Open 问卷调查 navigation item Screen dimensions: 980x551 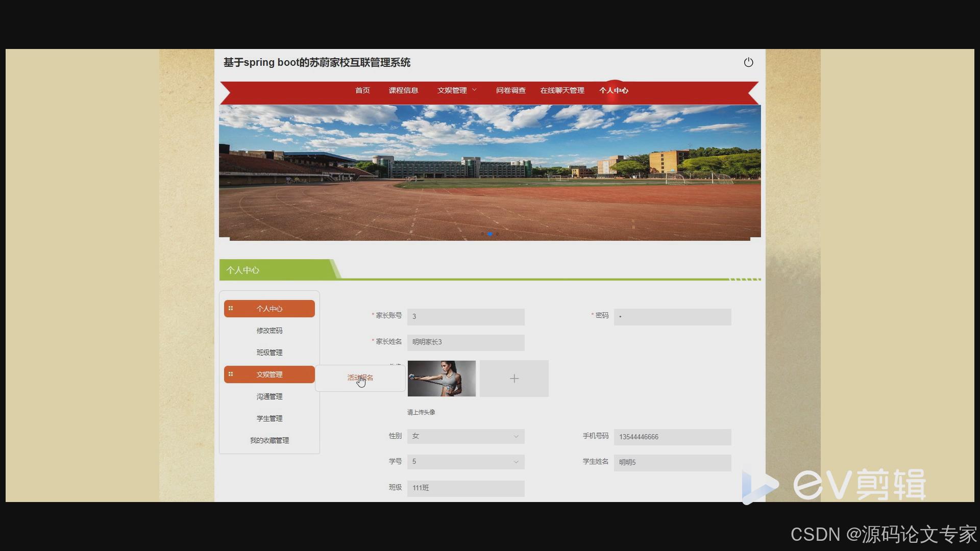click(x=510, y=90)
